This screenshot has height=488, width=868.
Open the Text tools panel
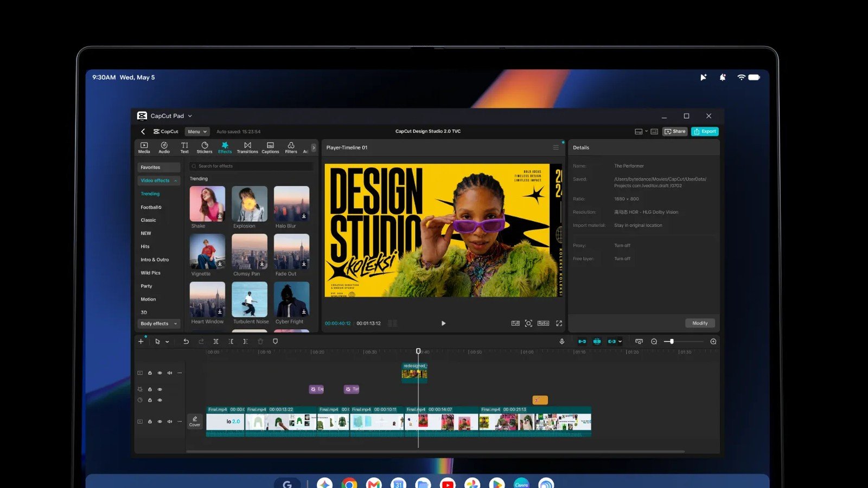point(184,147)
